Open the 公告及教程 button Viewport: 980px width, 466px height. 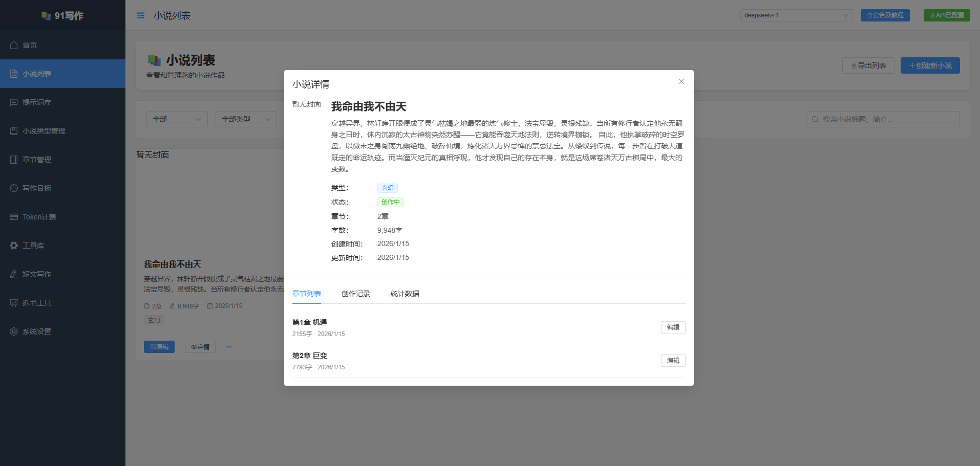pyautogui.click(x=885, y=15)
